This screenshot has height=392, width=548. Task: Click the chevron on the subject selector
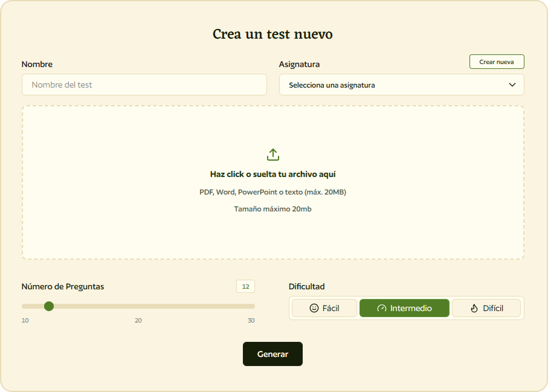tap(511, 85)
